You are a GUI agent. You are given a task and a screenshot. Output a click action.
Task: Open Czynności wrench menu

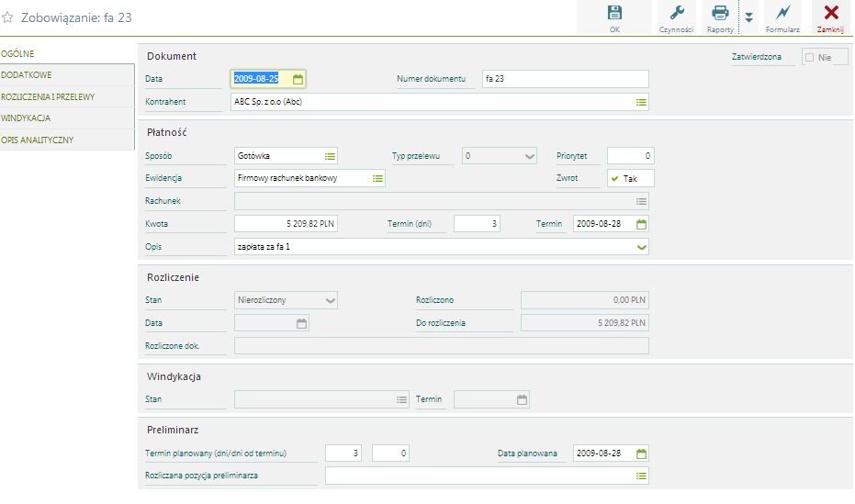(676, 18)
